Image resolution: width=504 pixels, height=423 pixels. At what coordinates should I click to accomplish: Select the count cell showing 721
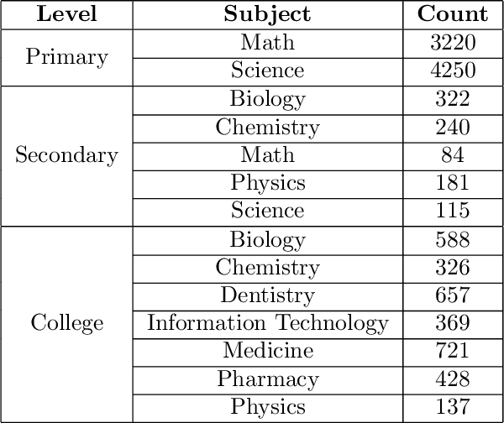pyautogui.click(x=452, y=351)
